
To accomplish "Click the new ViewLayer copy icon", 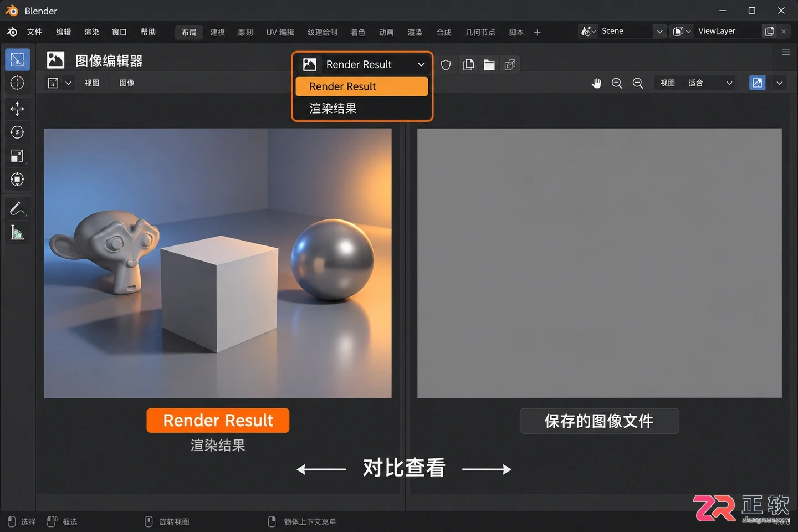I will [769, 31].
